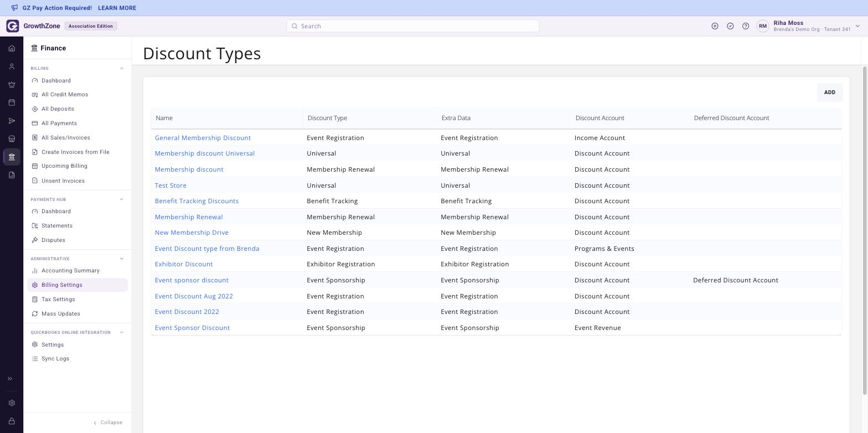868x433 pixels.
Task: Open the Exhibitor Discount link
Action: [x=184, y=264]
